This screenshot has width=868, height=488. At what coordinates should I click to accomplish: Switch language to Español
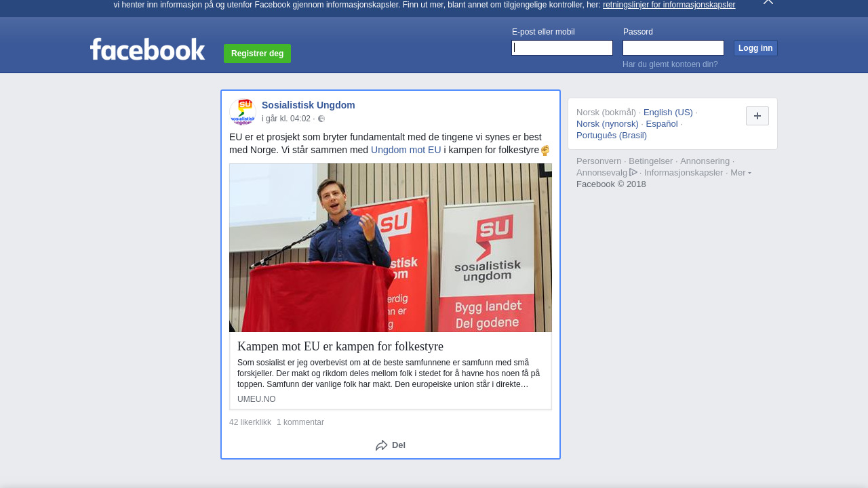[662, 124]
